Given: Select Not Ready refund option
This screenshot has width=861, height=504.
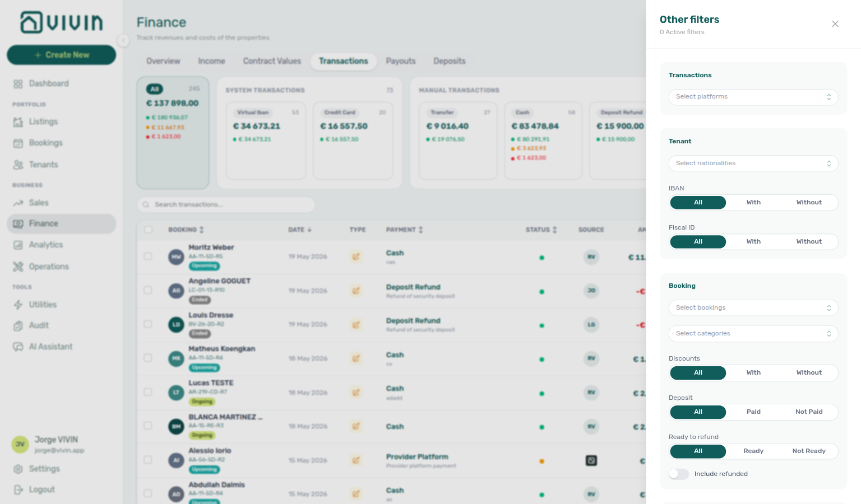Looking at the screenshot, I should point(809,451).
